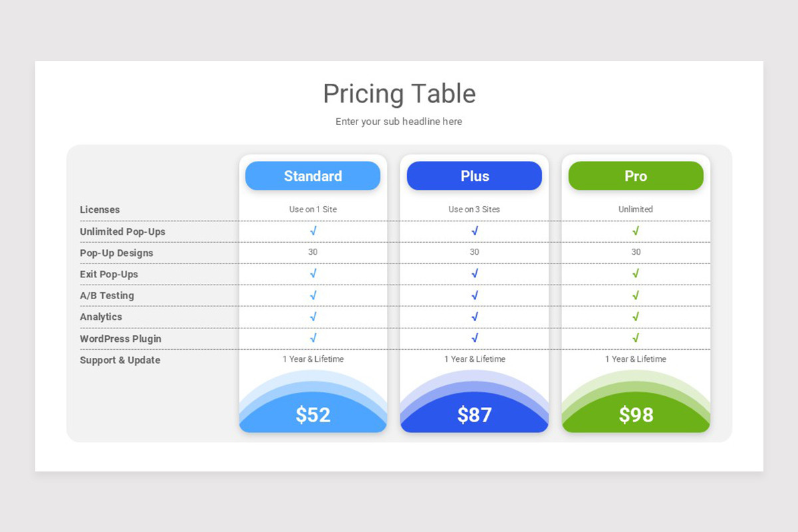Click the Pricing Table title text
This screenshot has width=798, height=532.
coord(399,94)
